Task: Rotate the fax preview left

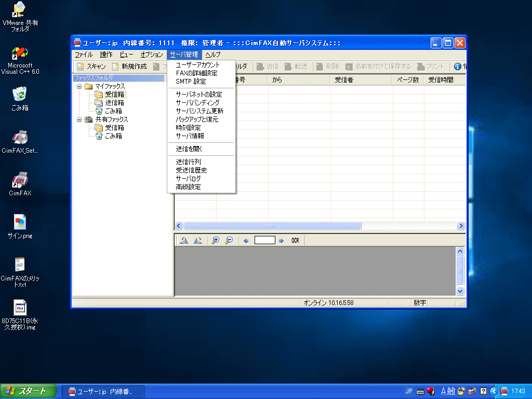Action: tap(184, 241)
